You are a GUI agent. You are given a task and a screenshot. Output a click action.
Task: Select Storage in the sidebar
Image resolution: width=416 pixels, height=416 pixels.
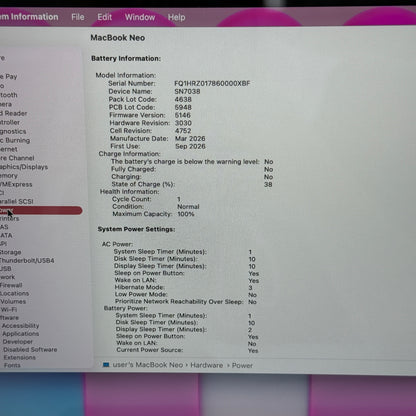point(10,252)
